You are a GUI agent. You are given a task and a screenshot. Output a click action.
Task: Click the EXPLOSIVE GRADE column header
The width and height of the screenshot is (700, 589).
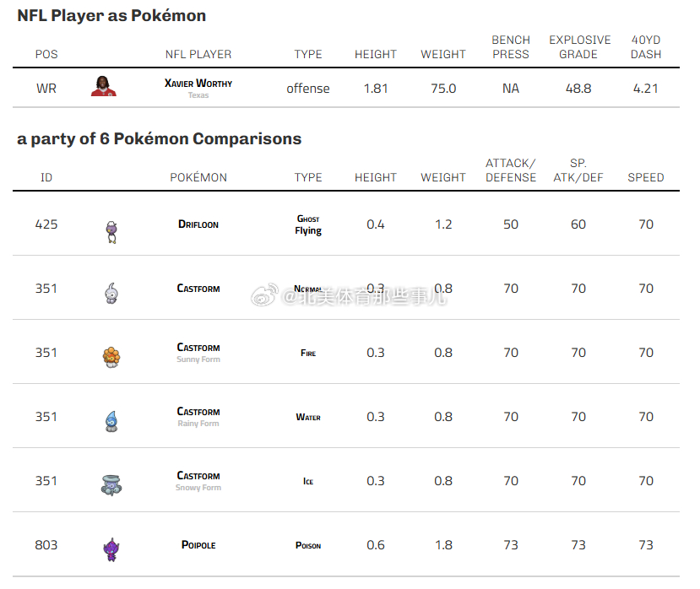pos(578,47)
